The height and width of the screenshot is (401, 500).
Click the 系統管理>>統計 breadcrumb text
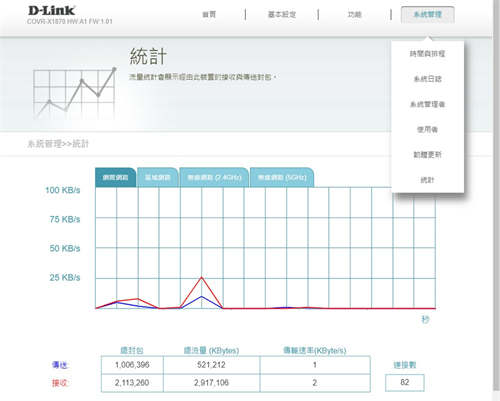pos(58,144)
